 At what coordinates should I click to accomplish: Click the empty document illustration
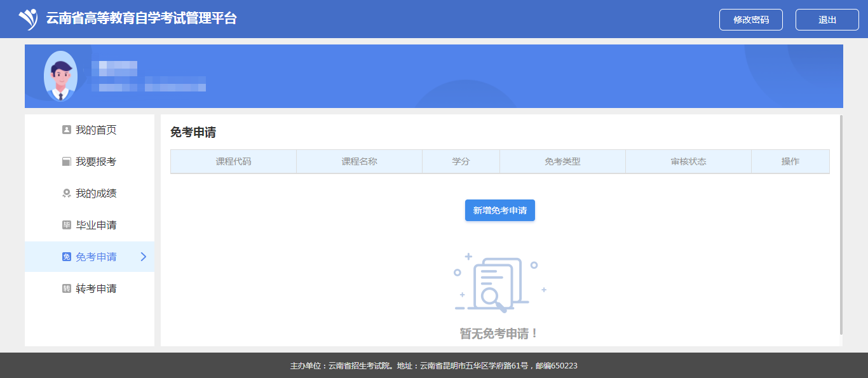499,283
